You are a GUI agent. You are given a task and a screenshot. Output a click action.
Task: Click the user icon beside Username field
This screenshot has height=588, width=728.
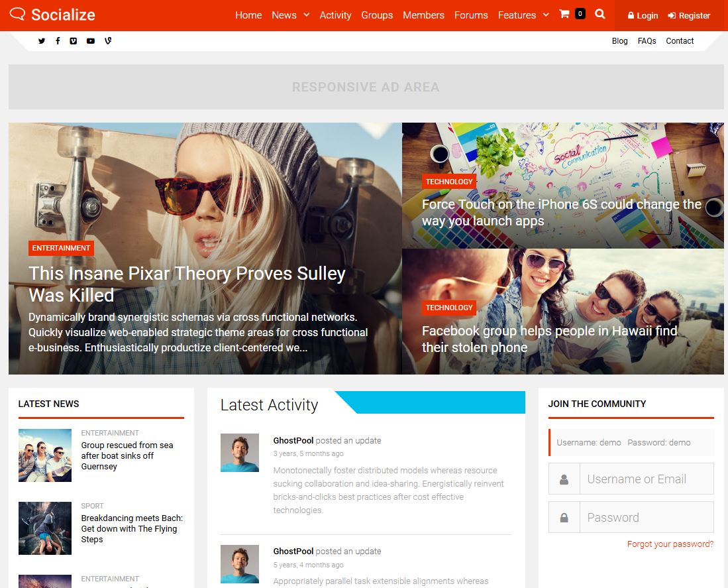tap(564, 479)
